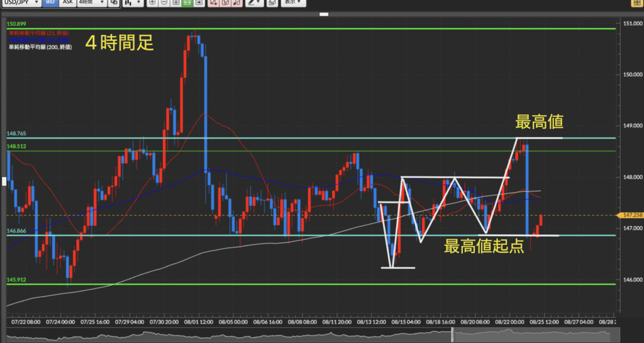This screenshot has height=343, width=644.
Task: Open the 4時間 timeframe dropdown
Action: (92, 3)
